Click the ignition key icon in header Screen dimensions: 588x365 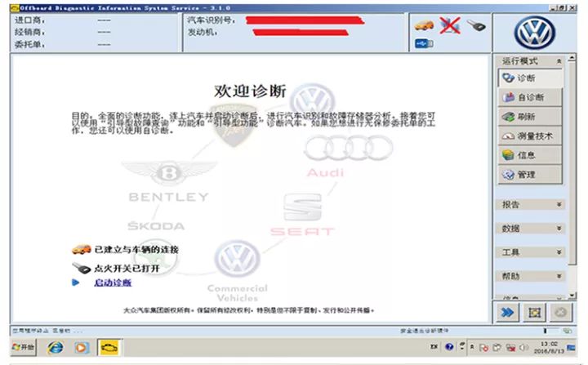tap(476, 25)
